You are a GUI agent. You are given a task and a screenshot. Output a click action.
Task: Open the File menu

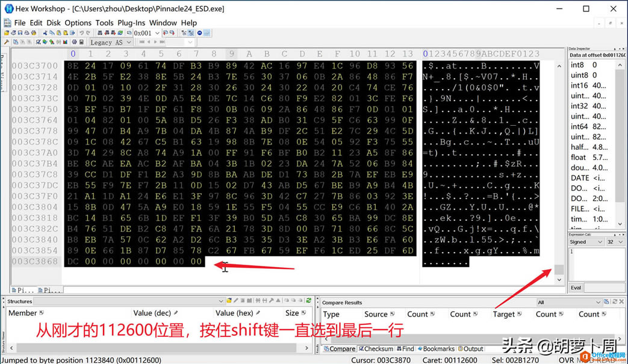20,23
